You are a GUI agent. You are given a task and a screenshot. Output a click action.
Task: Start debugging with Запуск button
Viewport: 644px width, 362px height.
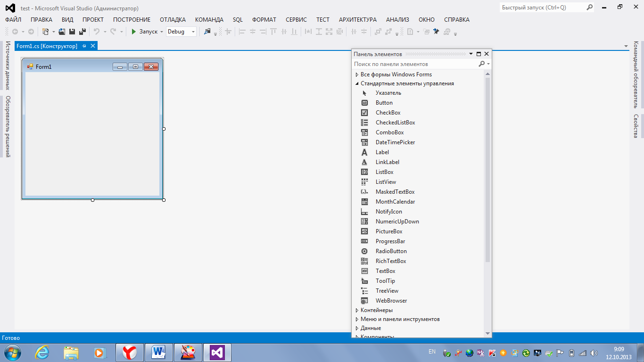tap(144, 32)
